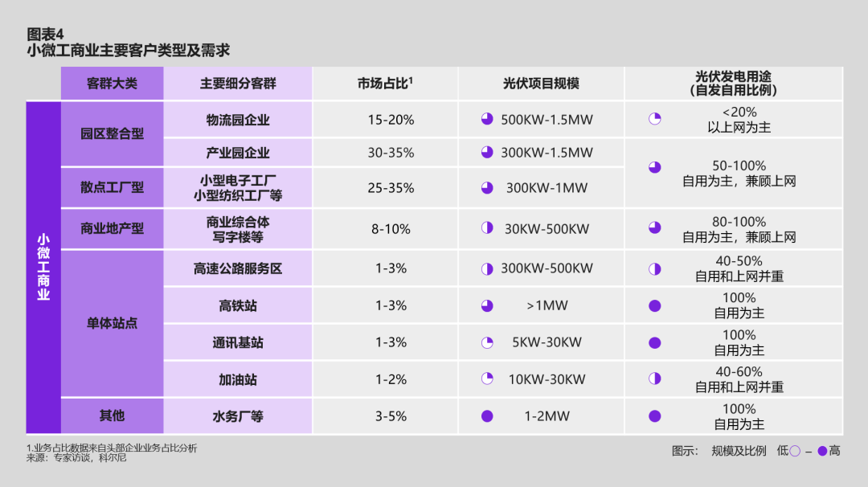The height and width of the screenshot is (487, 868).
Task: Select the 光伏项目规模 column header
Action: tap(541, 84)
